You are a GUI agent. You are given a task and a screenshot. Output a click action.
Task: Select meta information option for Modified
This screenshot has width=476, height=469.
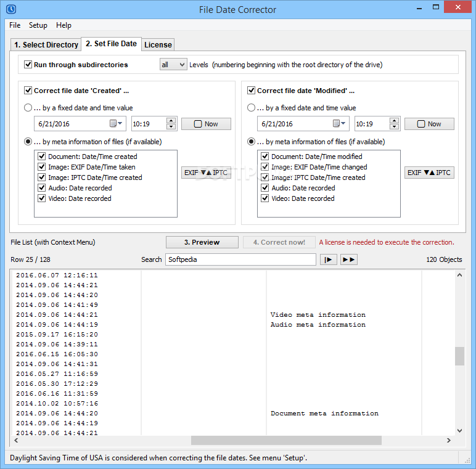pyautogui.click(x=251, y=142)
